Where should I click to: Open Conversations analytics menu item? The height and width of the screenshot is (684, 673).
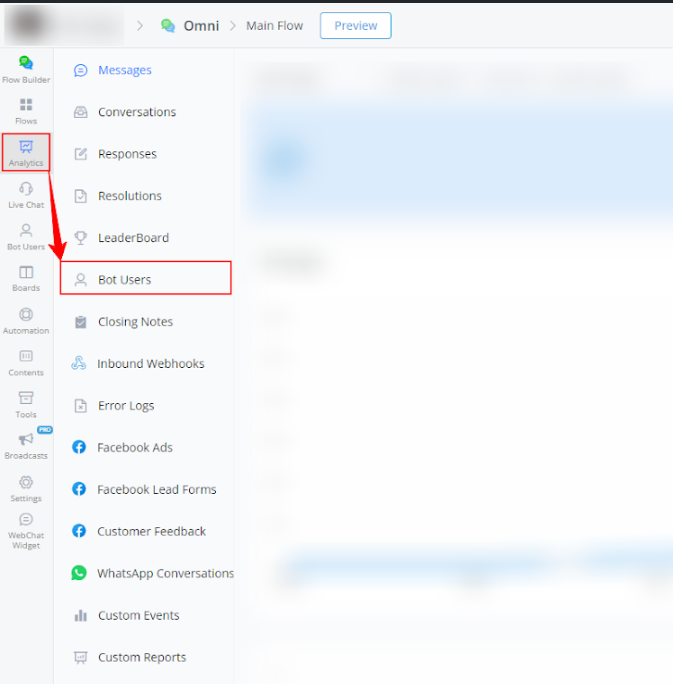(136, 112)
